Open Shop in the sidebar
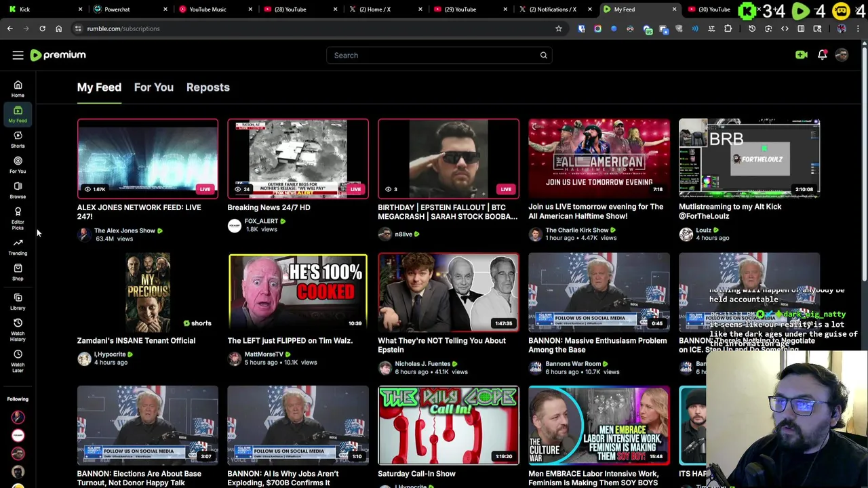 point(18,272)
